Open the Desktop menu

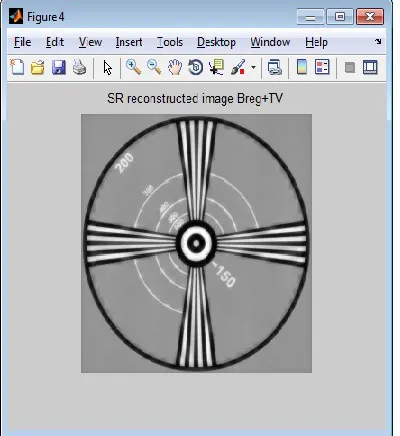pyautogui.click(x=216, y=42)
